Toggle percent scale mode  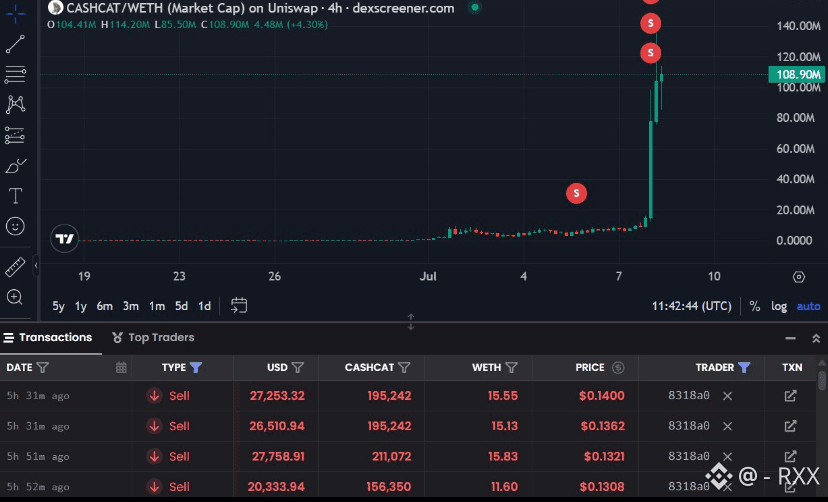(x=755, y=306)
